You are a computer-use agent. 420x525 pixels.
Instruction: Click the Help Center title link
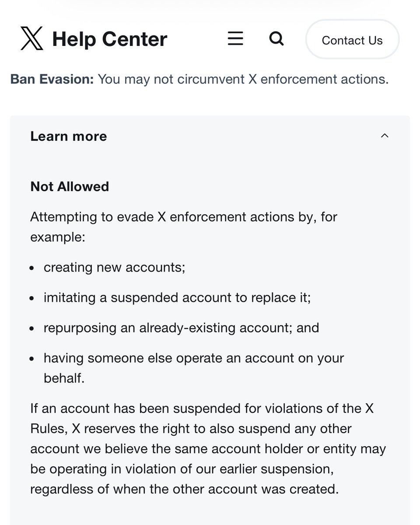[110, 39]
